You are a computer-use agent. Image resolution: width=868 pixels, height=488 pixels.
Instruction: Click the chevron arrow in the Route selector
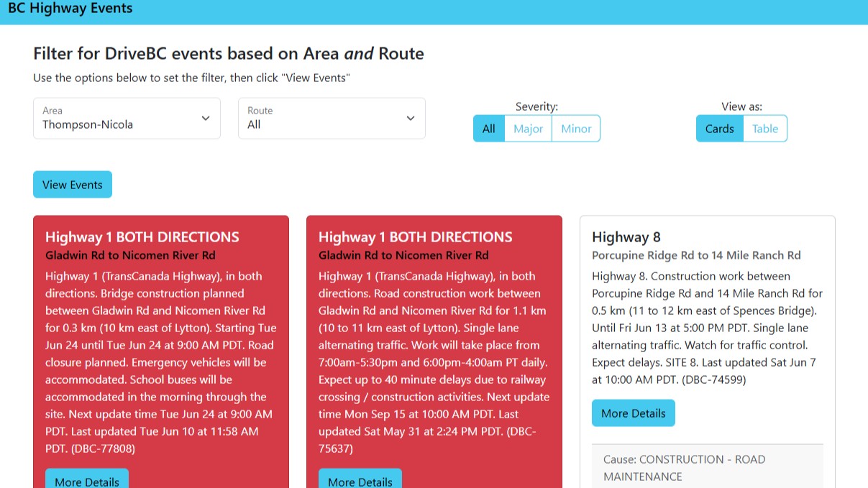pos(411,119)
